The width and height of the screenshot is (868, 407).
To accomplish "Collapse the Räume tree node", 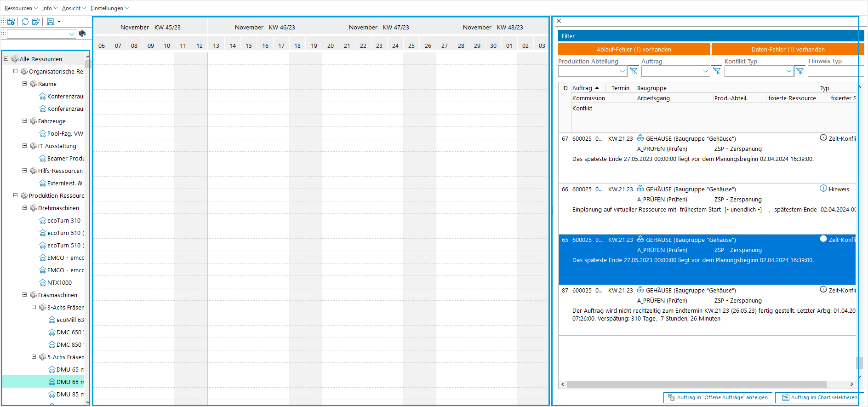I will (25, 84).
